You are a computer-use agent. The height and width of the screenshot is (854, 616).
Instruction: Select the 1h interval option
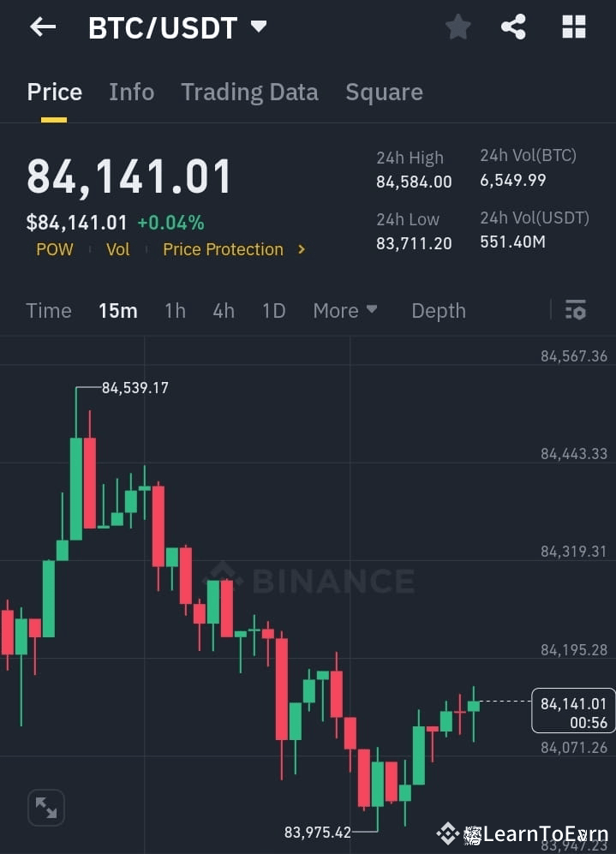click(175, 310)
